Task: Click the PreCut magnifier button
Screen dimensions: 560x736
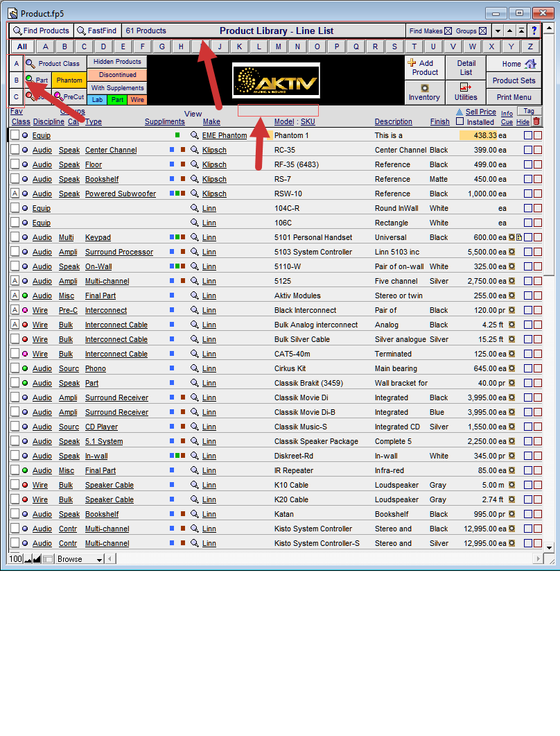Action: pos(69,96)
